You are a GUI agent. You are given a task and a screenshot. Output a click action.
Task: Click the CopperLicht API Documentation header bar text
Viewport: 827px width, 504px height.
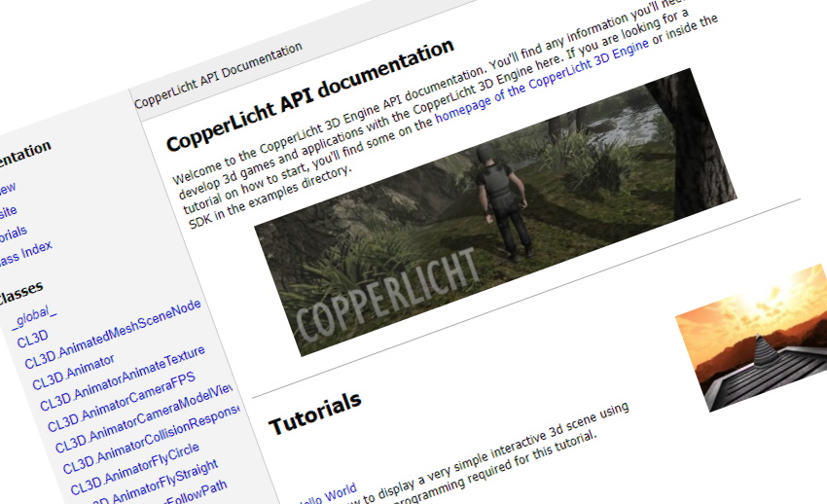[218, 75]
